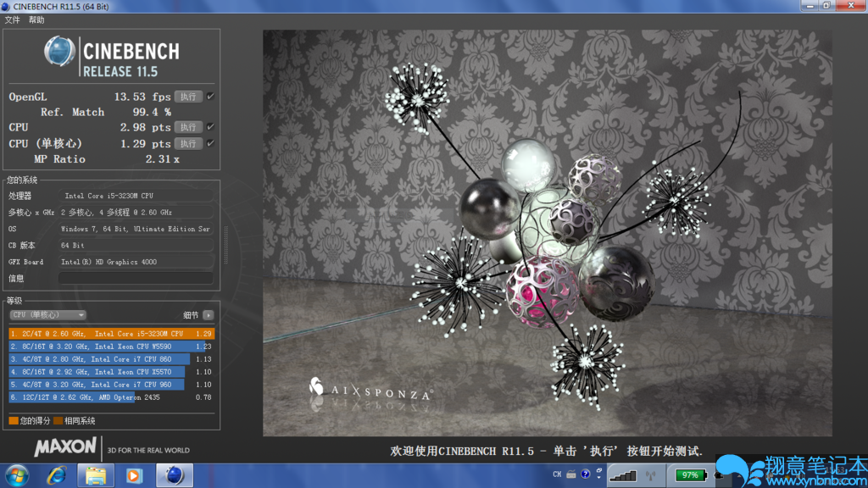
Task: Click the rendered Cinebench scene preview
Action: point(547,233)
